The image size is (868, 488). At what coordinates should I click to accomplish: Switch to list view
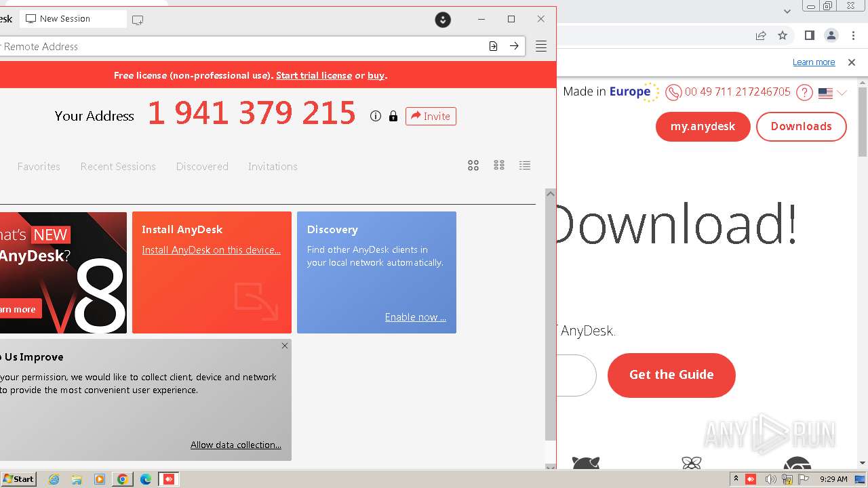tap(525, 165)
